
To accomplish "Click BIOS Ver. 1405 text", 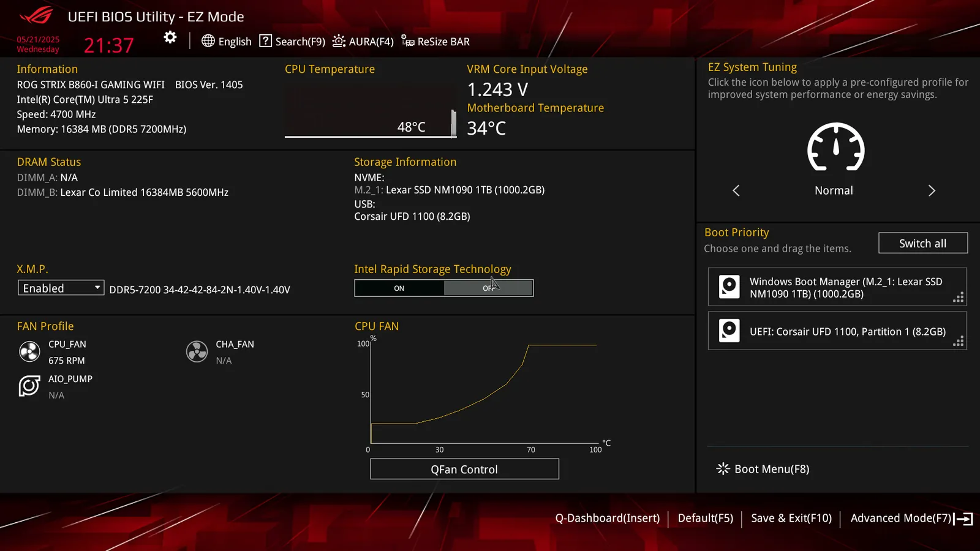I will tap(209, 84).
